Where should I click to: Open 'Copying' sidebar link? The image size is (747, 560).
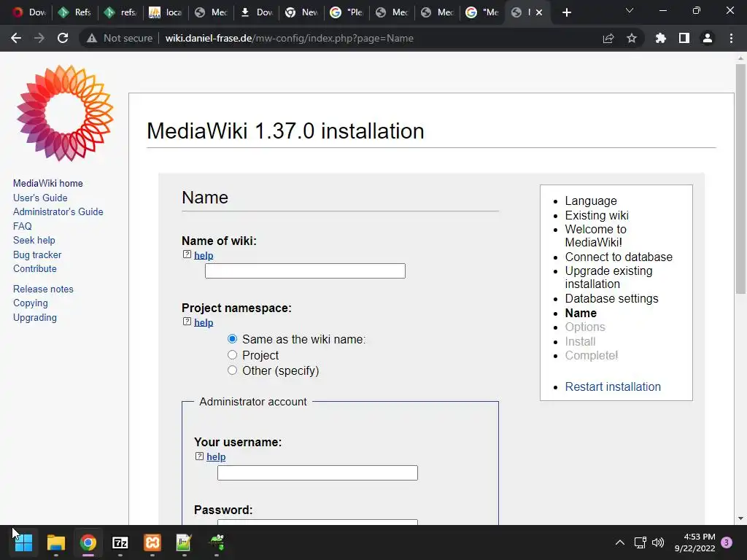click(30, 303)
